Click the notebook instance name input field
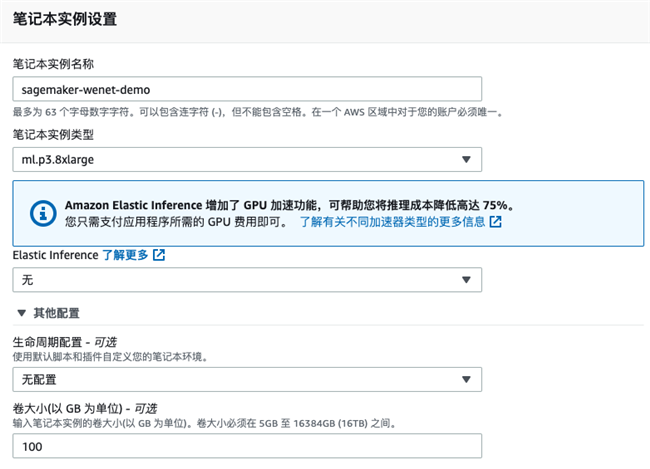Image resolution: width=650 pixels, height=469 pixels. [247, 89]
